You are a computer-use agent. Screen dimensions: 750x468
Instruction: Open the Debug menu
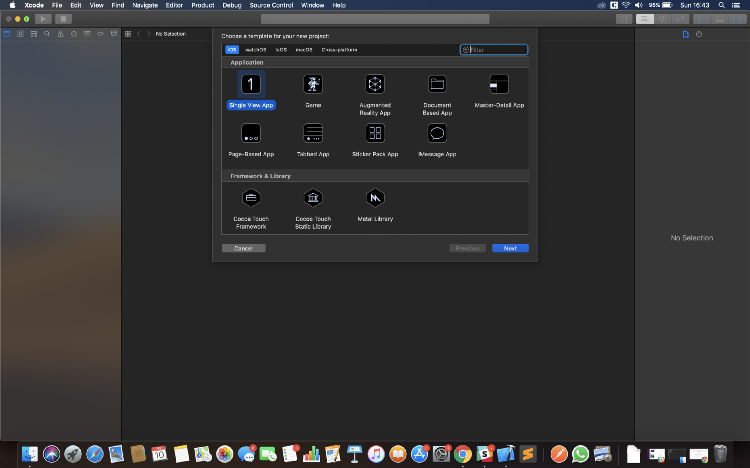click(x=232, y=5)
